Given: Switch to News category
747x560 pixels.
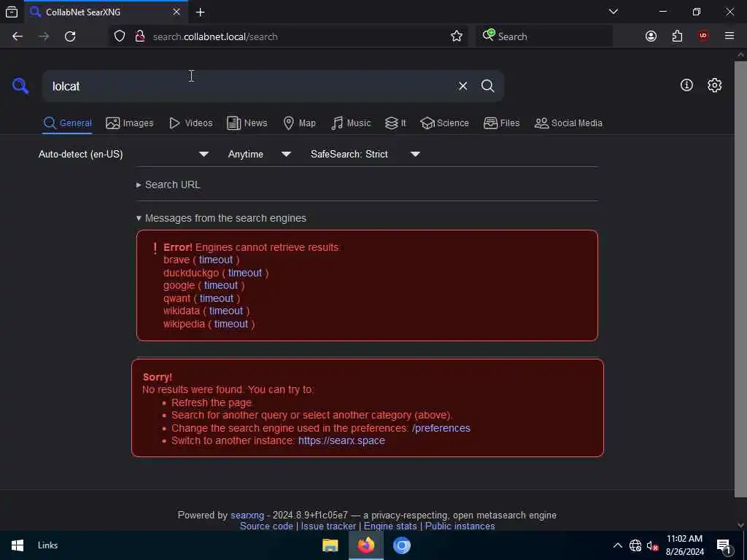Looking at the screenshot, I should [x=247, y=122].
